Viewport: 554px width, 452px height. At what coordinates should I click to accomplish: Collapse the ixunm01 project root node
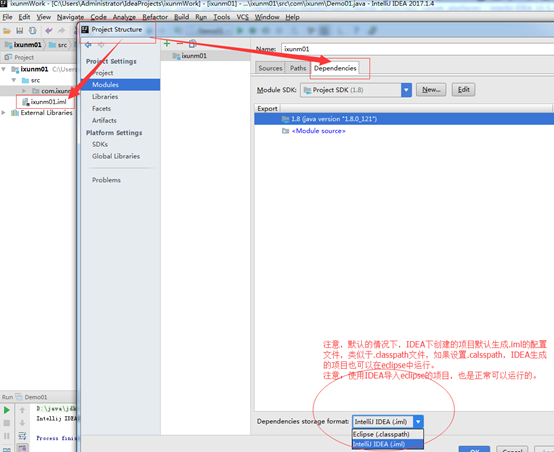click(4, 69)
